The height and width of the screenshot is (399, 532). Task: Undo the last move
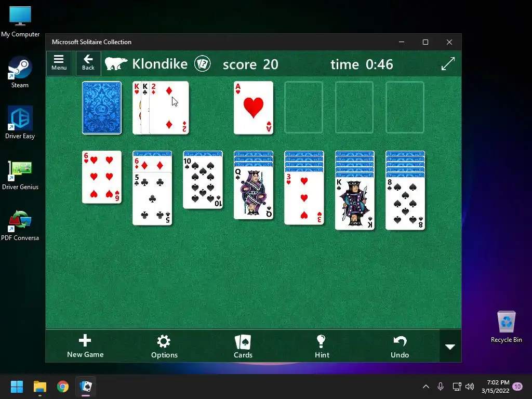(400, 346)
